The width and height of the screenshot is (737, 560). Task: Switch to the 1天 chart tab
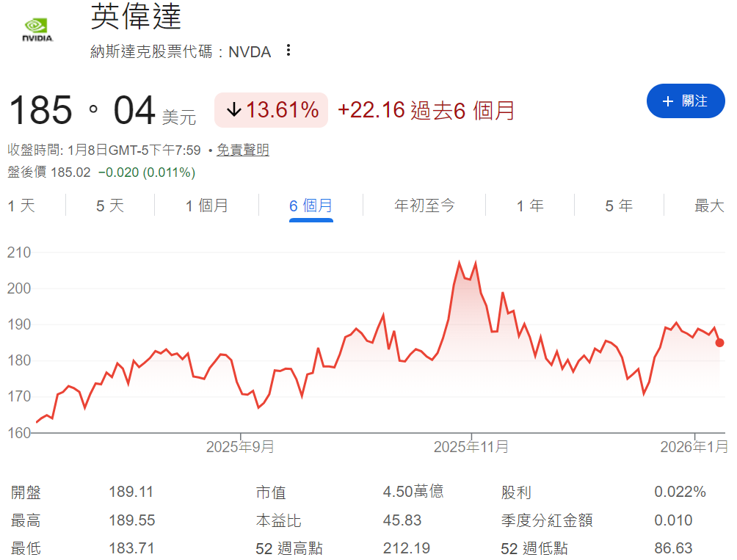[23, 206]
